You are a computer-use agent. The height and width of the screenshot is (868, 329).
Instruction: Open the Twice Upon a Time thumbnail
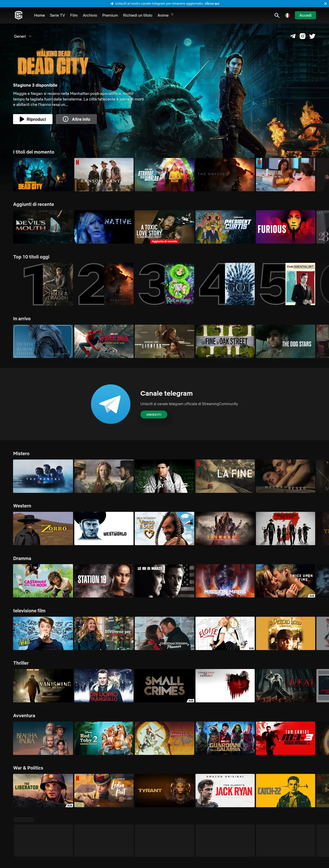point(285,581)
